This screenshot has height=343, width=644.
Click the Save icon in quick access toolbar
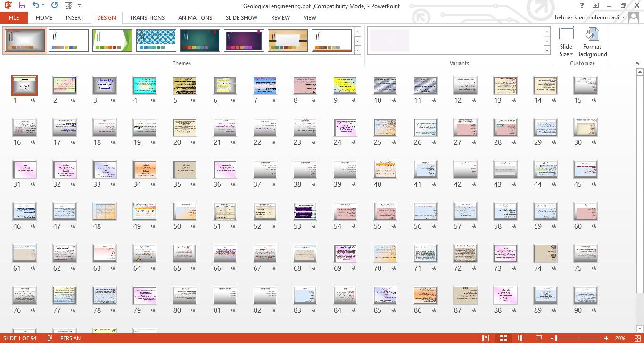point(22,6)
